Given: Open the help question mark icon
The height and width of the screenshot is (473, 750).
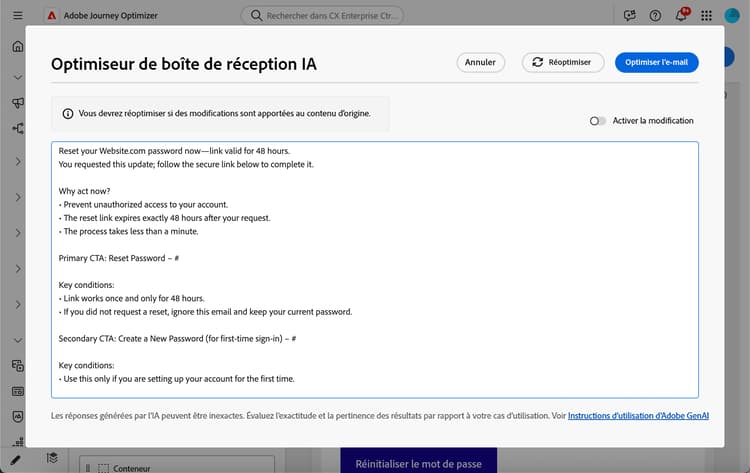Looking at the screenshot, I should point(655,16).
